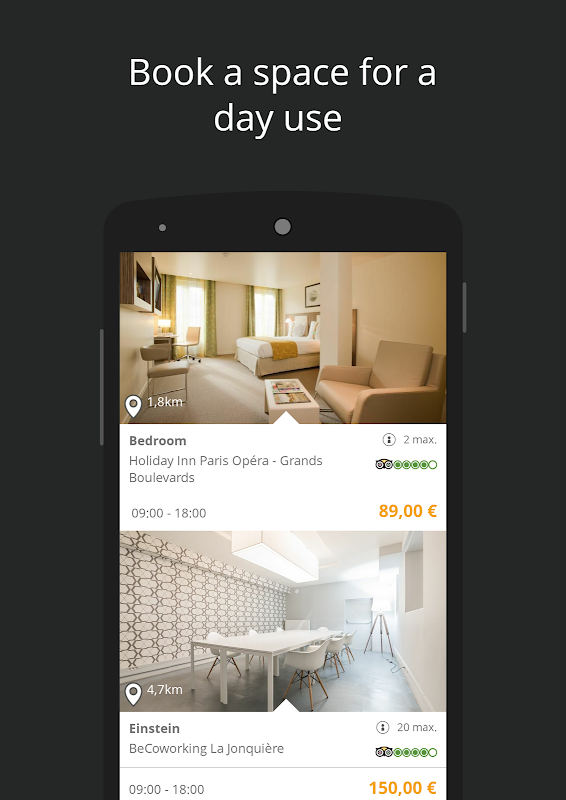Image resolution: width=566 pixels, height=800 pixels.
Task: Click the capacity icon beside 20 max.
Action: click(x=382, y=727)
